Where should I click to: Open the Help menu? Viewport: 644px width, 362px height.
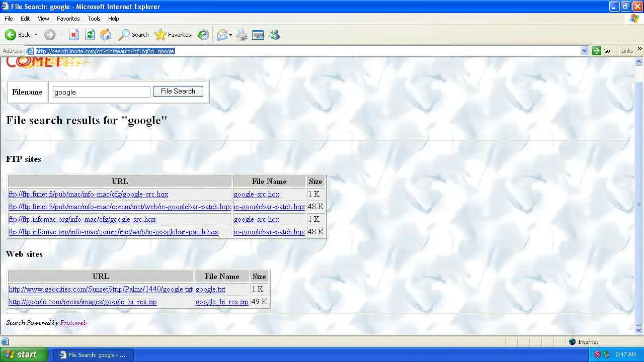click(x=114, y=19)
